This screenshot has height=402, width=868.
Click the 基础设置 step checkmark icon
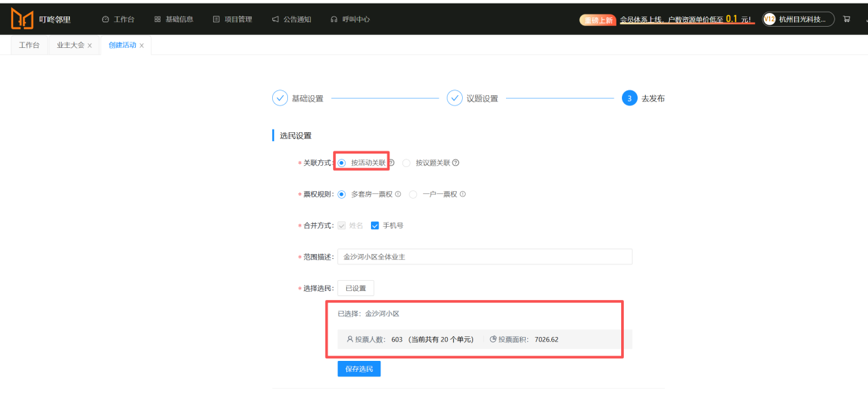(280, 99)
